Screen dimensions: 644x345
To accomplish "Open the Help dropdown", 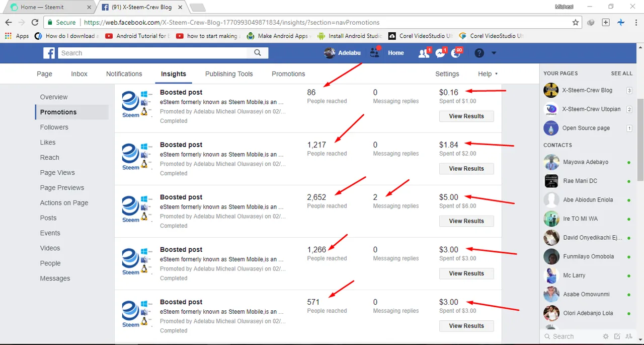I will (488, 74).
